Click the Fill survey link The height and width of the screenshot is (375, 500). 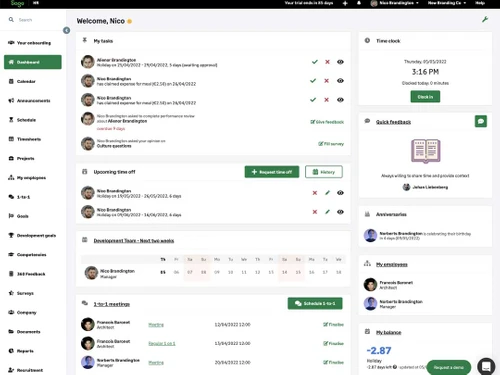point(331,144)
